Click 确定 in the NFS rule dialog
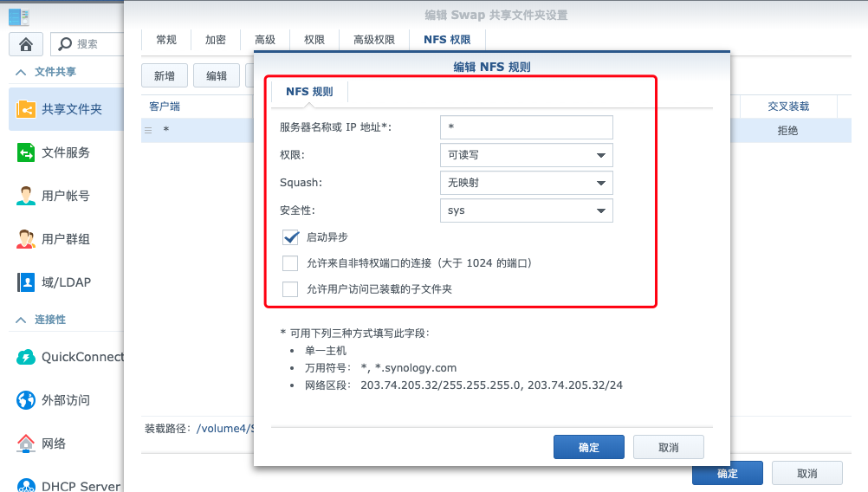 (x=589, y=447)
